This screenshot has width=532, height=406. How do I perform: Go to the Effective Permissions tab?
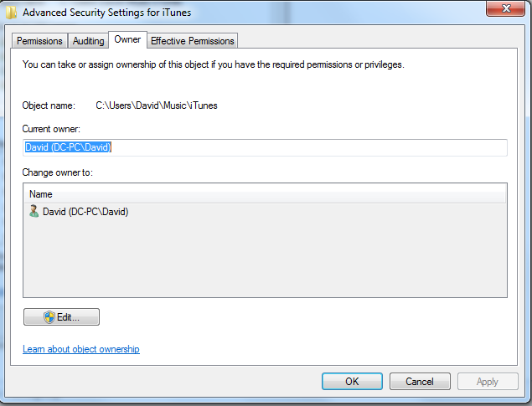tap(193, 41)
